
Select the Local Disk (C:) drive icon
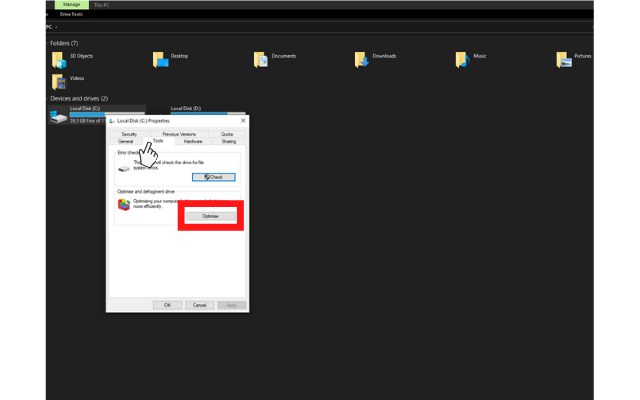[x=58, y=117]
